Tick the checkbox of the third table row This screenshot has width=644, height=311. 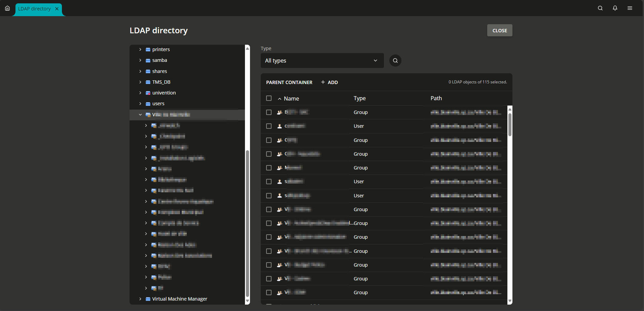coord(269,140)
